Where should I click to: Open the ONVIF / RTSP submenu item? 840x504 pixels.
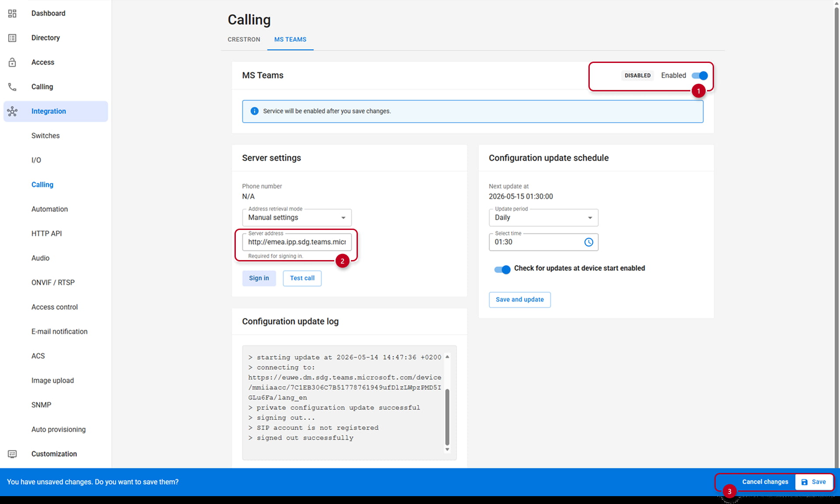[53, 283]
